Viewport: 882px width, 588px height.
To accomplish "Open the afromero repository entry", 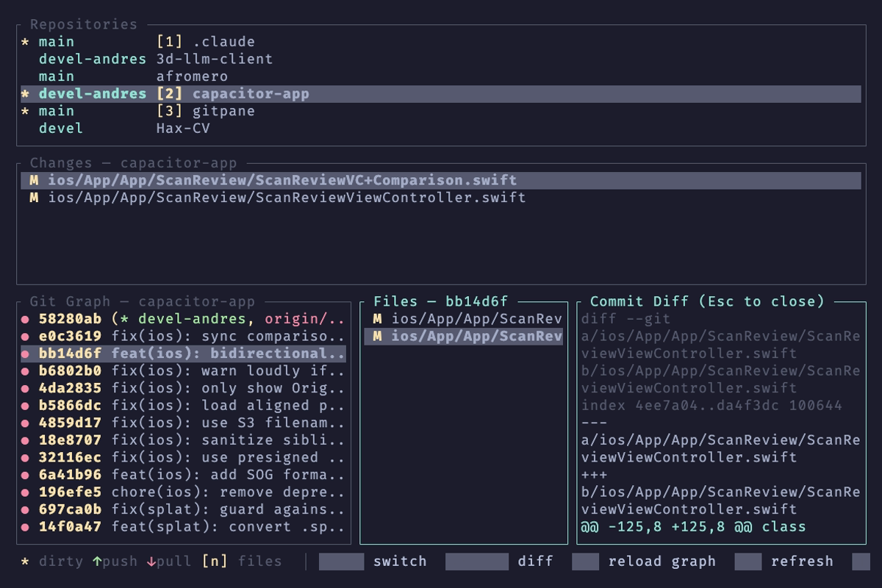I will point(192,76).
